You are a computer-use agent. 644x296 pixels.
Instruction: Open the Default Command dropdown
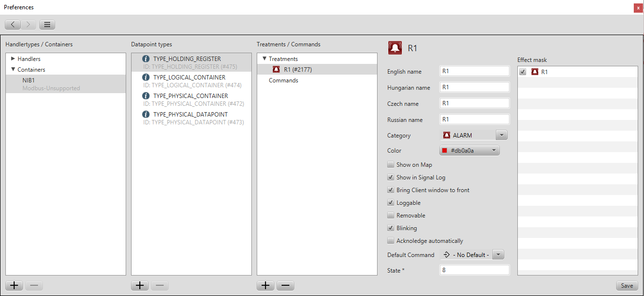pos(498,255)
